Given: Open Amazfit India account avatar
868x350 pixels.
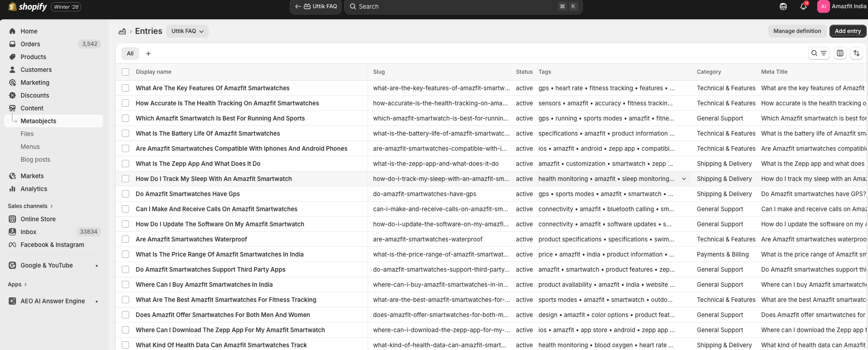Looking at the screenshot, I should 823,6.
